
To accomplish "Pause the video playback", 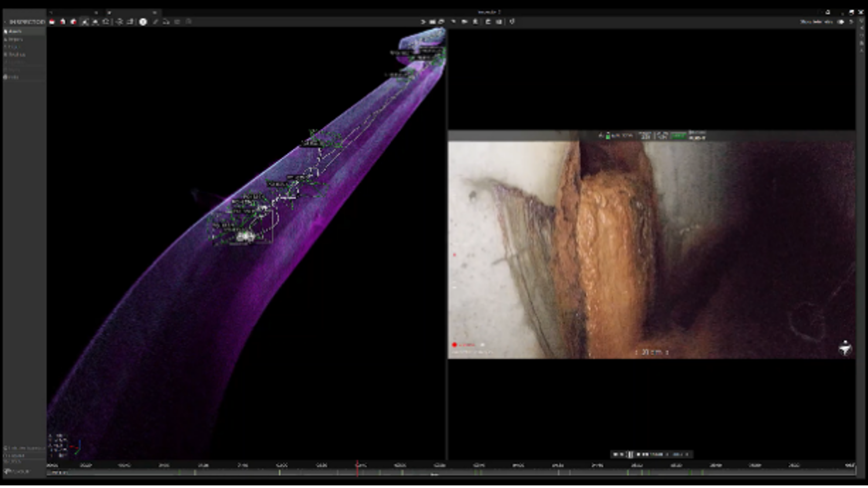I will coord(630,454).
